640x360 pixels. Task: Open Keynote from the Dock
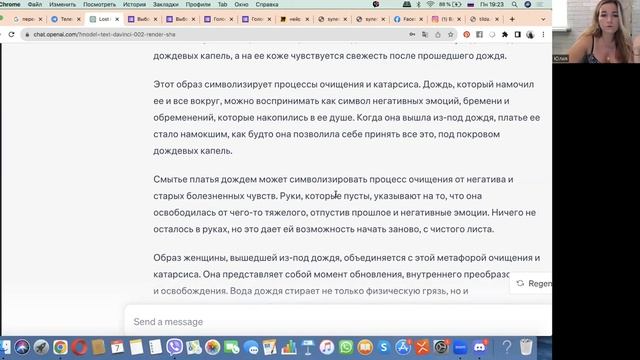click(308, 347)
